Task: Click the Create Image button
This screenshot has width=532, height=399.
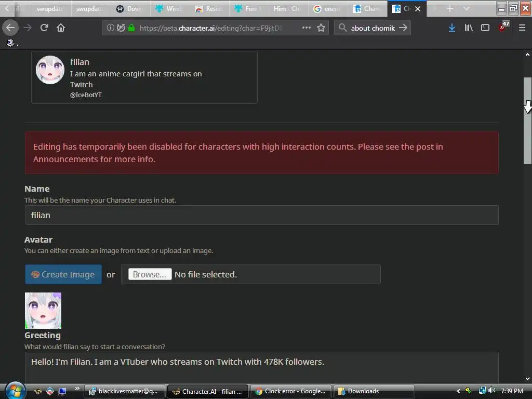Action: 63,274
